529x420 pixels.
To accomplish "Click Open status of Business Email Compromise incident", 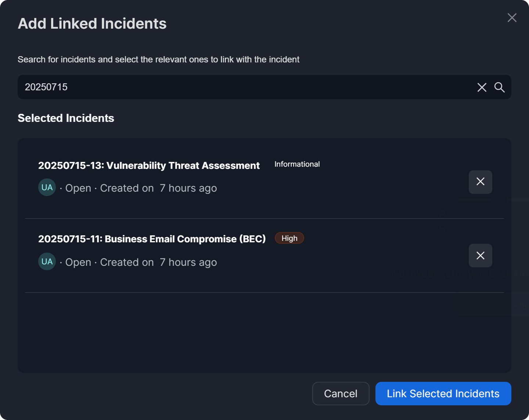I will [78, 262].
